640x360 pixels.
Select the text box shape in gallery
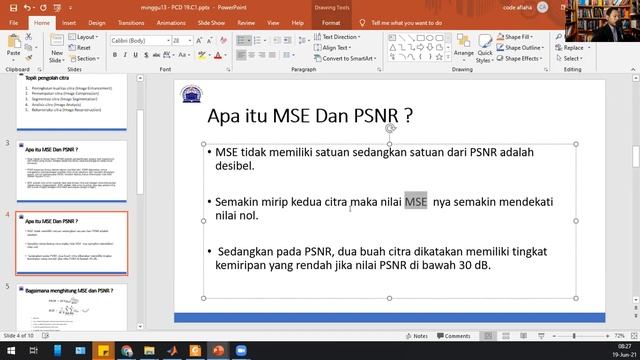point(392,38)
